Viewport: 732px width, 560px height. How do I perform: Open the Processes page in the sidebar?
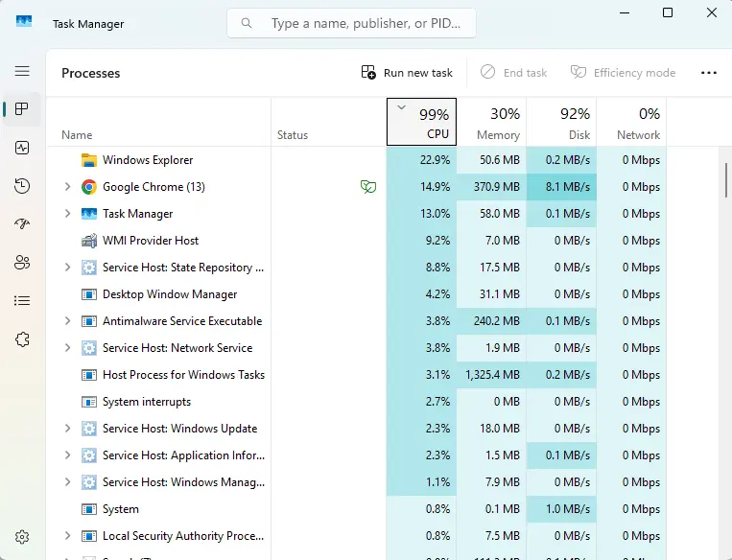pyautogui.click(x=22, y=109)
